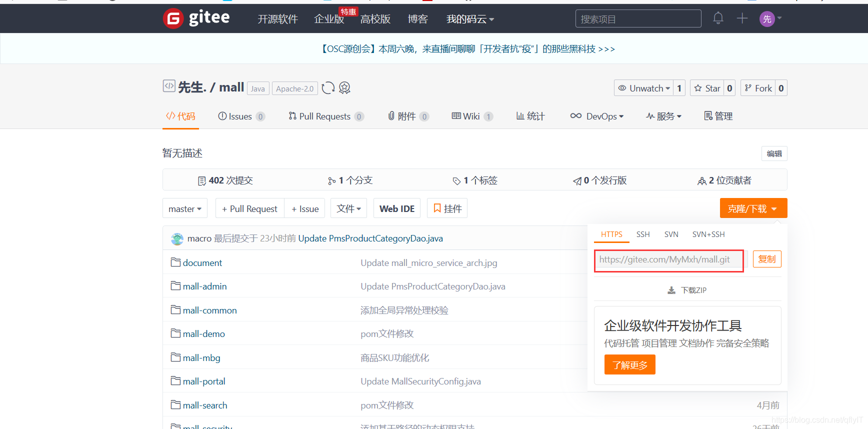The height and width of the screenshot is (429, 868).
Task: Open the 企业版 nav item
Action: pos(329,19)
